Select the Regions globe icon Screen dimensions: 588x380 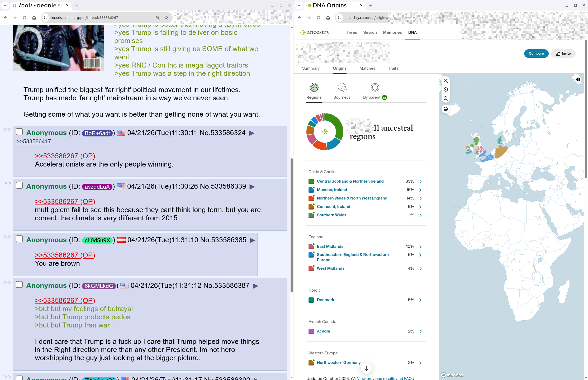[314, 87]
